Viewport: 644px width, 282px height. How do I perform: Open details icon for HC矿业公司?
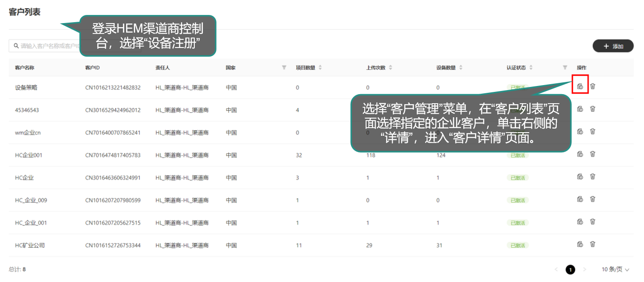point(580,244)
